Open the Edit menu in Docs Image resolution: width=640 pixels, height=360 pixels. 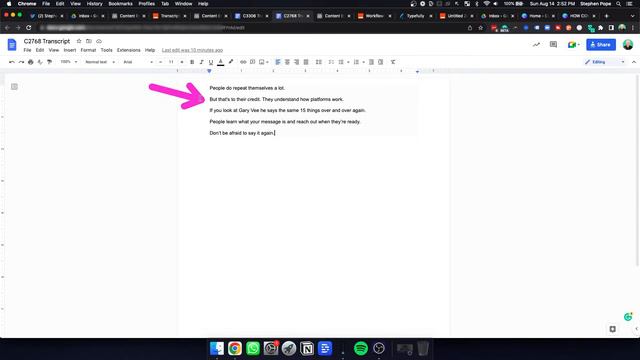(x=40, y=50)
